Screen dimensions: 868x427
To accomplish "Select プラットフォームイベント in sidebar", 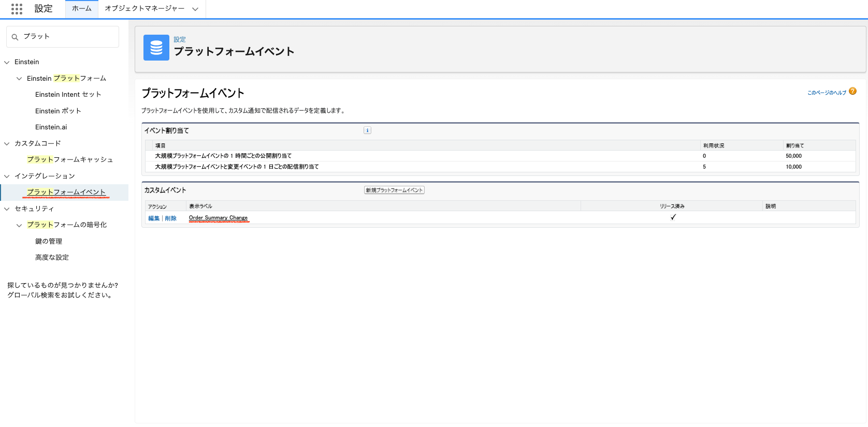I will (x=66, y=192).
